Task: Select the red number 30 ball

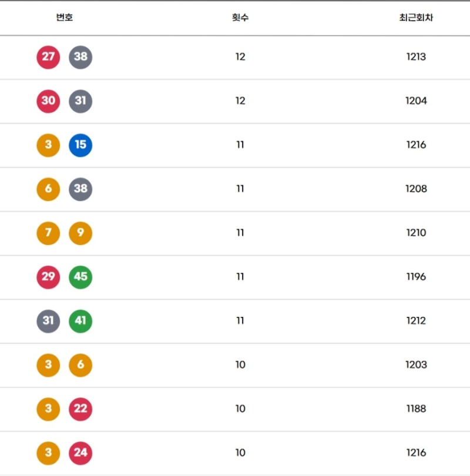Action: coord(48,101)
